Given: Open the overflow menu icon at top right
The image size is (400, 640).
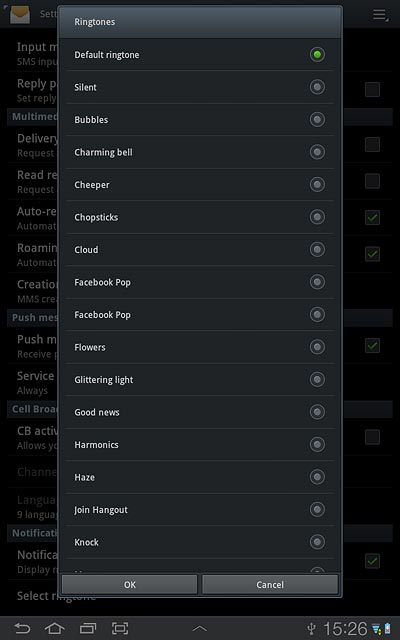Looking at the screenshot, I should pos(380,15).
